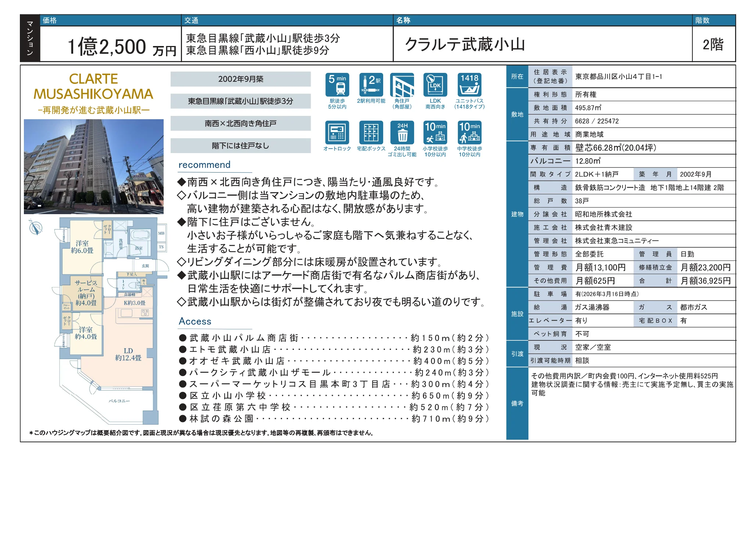This screenshot has width=756, height=535.
Task: Click the パークシティ武蔵小山ザモール access row
Action: 334,372
